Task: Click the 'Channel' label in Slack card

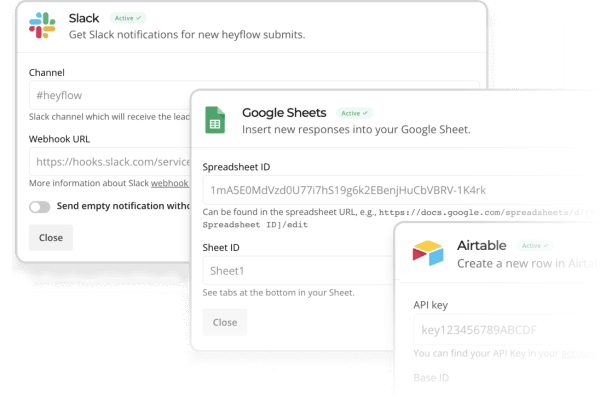Action: coord(47,73)
